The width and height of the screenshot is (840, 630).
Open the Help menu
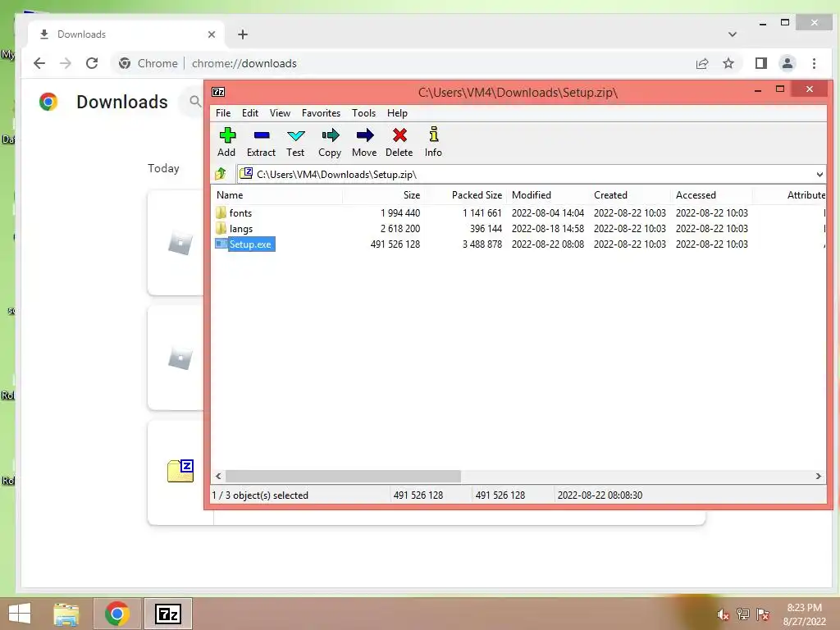(398, 113)
